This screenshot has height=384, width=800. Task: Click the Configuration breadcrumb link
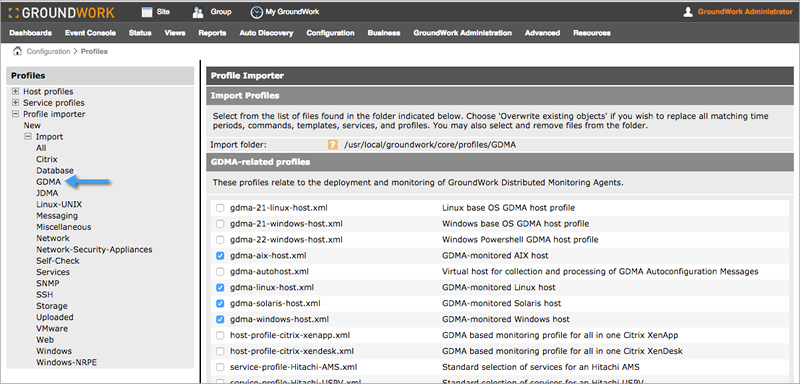point(48,52)
